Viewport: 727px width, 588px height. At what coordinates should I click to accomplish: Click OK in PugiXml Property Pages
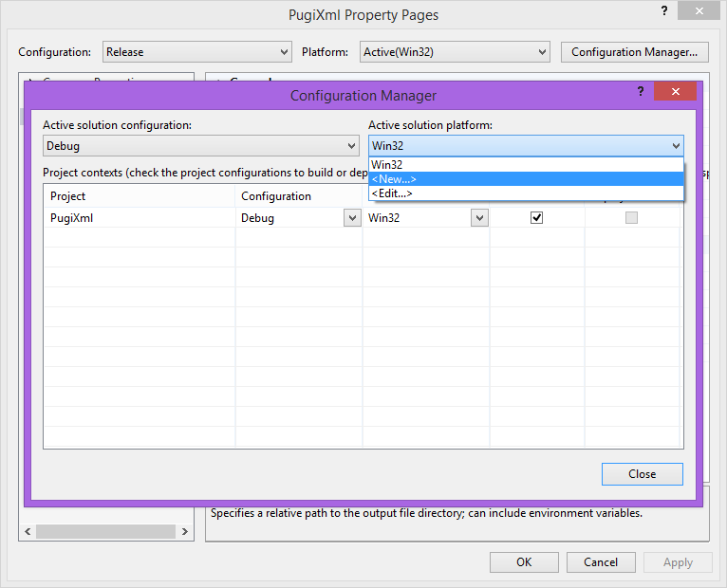[x=524, y=562]
